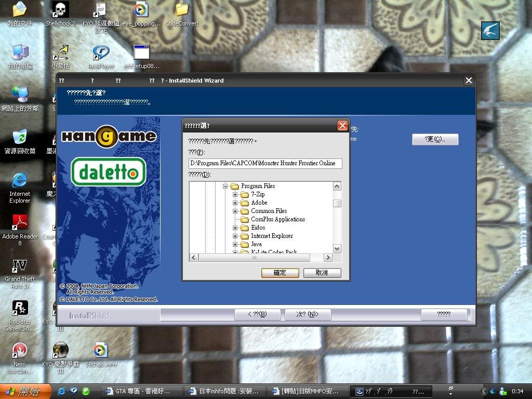The image size is (532, 399).
Task: Expand the Java folder node
Action: click(235, 244)
